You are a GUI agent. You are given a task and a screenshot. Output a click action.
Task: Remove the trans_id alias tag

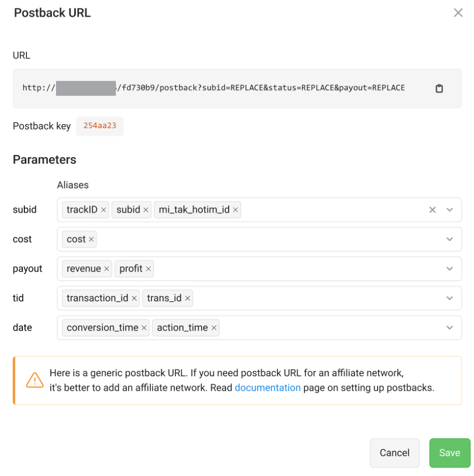point(188,298)
